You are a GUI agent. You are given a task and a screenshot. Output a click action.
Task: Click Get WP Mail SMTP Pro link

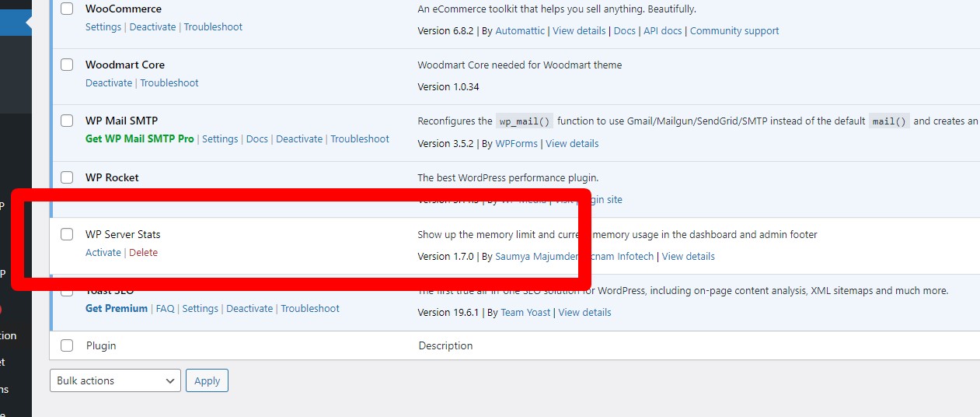click(140, 138)
